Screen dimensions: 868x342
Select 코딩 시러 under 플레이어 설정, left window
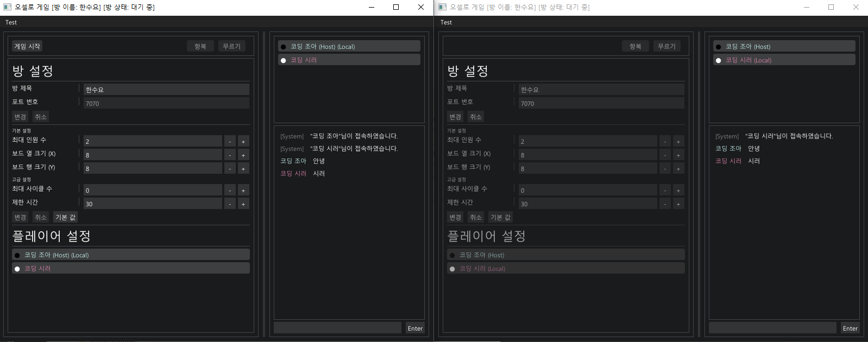click(131, 268)
